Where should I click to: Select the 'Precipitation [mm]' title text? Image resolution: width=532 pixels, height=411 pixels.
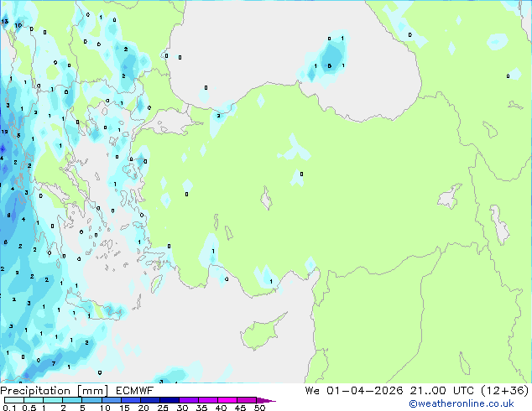point(55,391)
